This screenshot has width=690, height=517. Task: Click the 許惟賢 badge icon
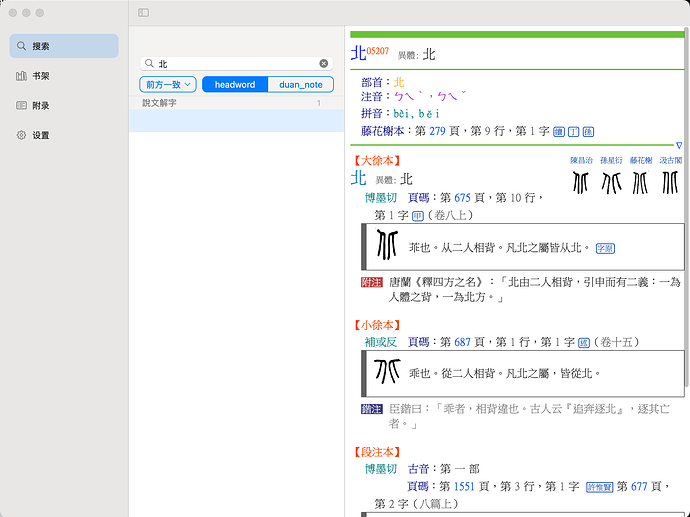tap(600, 487)
